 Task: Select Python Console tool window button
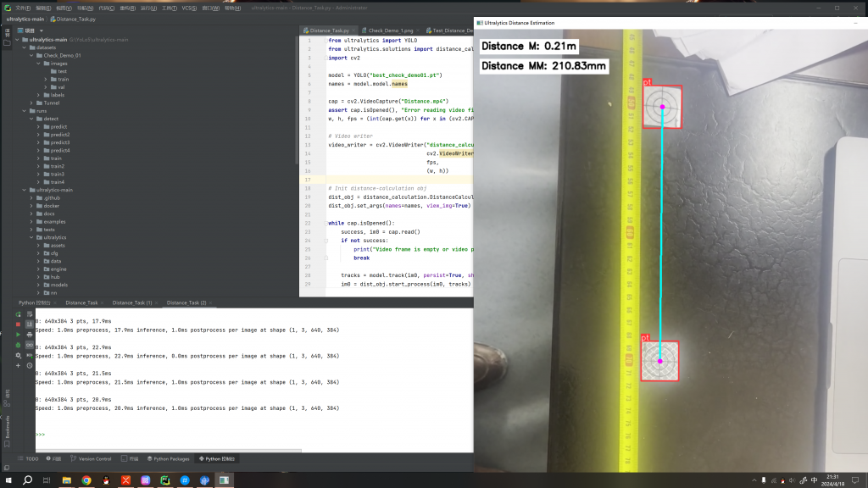(x=217, y=458)
